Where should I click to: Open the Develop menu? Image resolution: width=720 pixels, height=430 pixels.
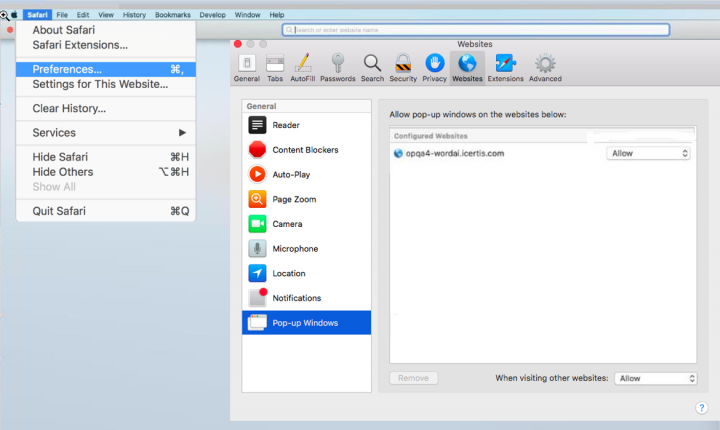[212, 15]
